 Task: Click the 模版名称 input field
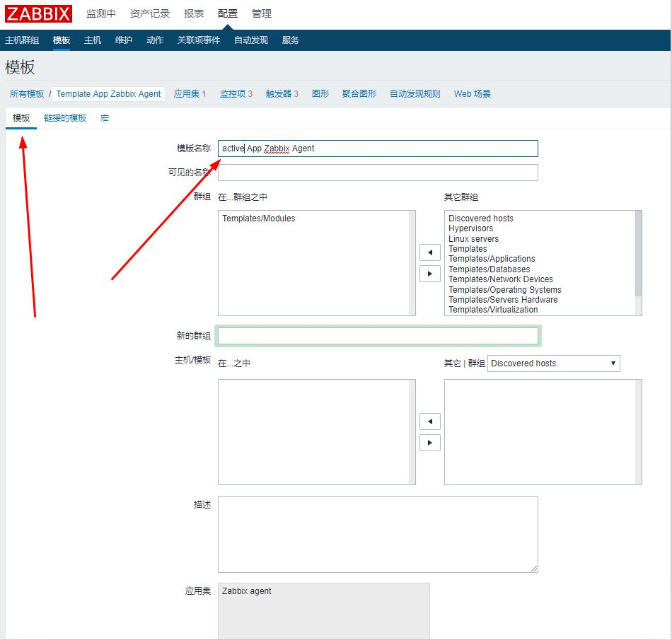[x=378, y=149]
